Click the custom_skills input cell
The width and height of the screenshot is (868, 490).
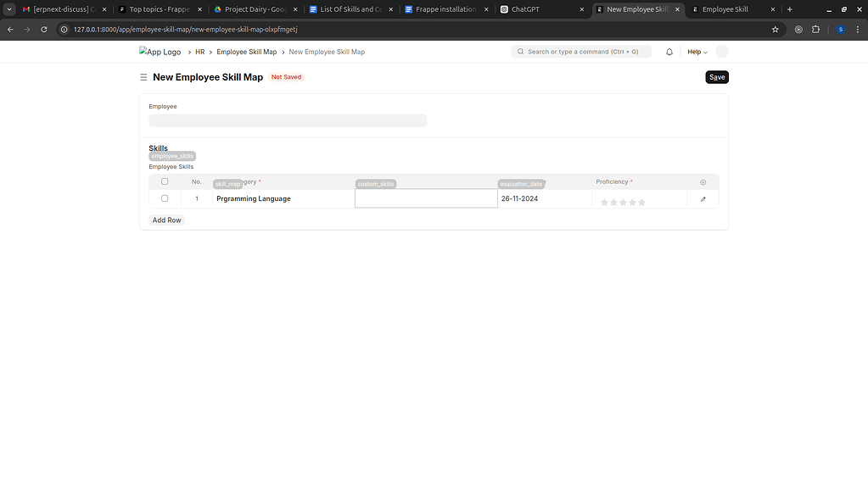(424, 198)
